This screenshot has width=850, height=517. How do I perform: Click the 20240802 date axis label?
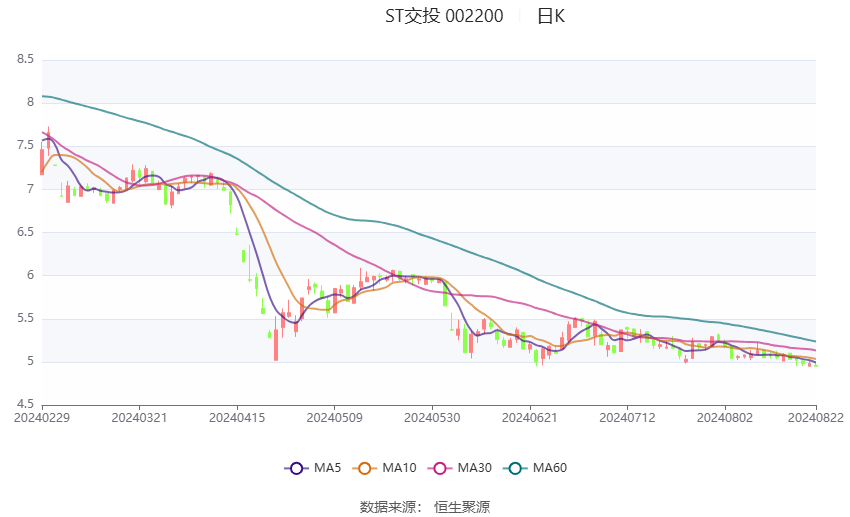pyautogui.click(x=725, y=417)
